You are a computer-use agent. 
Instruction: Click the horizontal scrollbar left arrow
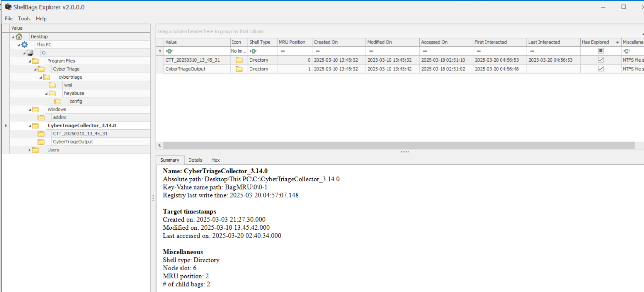click(x=160, y=145)
